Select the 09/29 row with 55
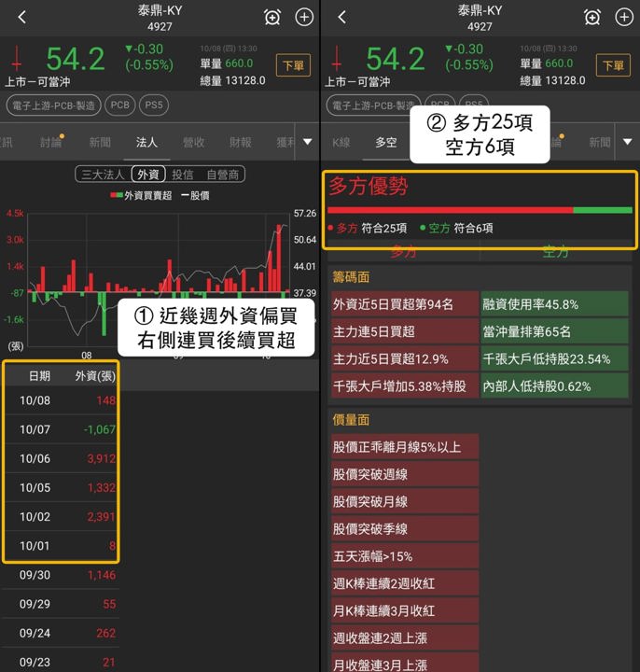 click(x=61, y=604)
